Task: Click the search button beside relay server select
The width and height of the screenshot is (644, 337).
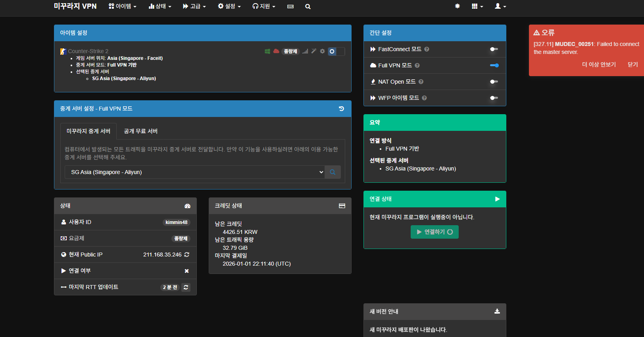Action: tap(333, 172)
